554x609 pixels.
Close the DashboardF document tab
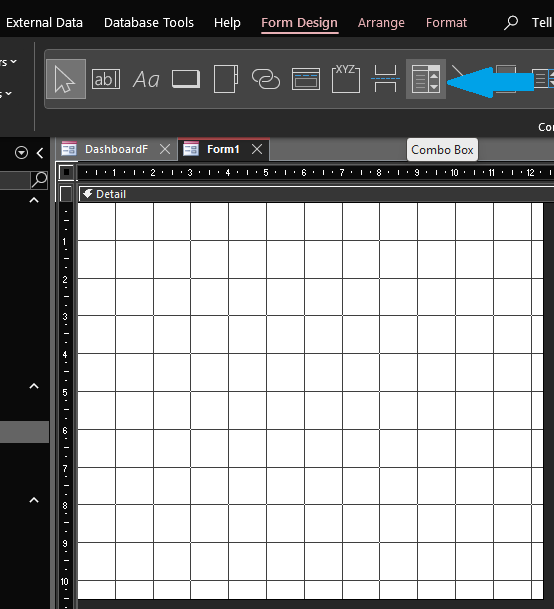(x=165, y=149)
